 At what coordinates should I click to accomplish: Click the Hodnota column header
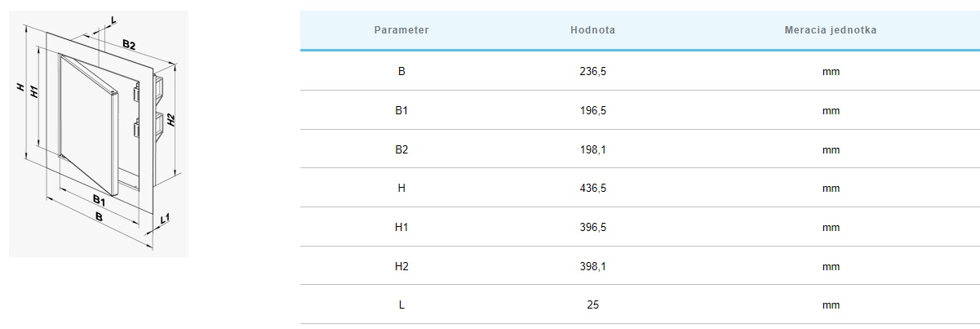click(x=593, y=30)
